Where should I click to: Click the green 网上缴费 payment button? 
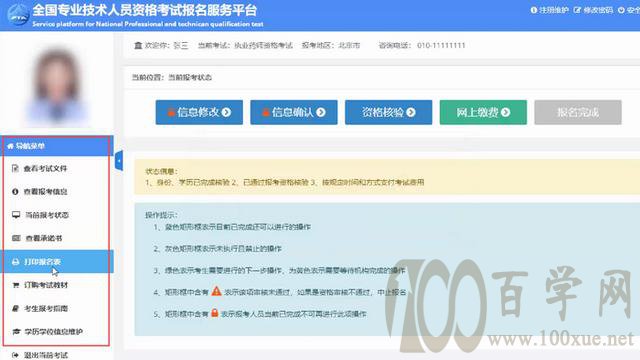[483, 112]
